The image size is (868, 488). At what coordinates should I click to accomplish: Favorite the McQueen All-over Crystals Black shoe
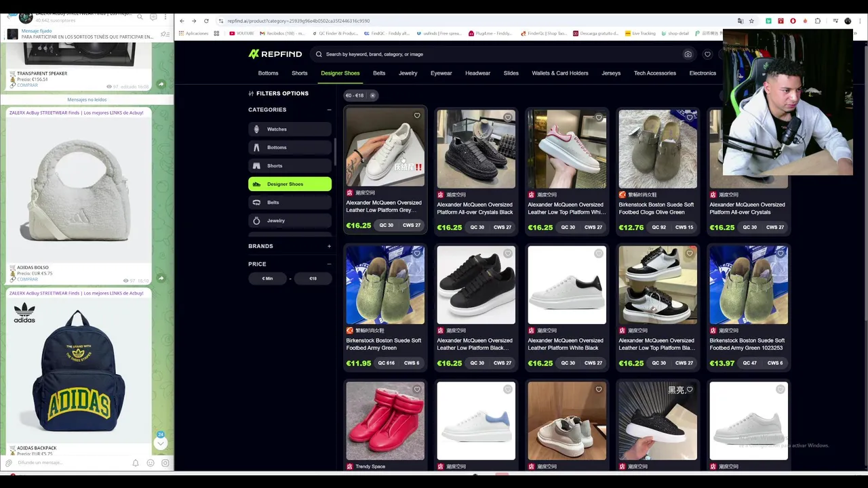point(508,118)
